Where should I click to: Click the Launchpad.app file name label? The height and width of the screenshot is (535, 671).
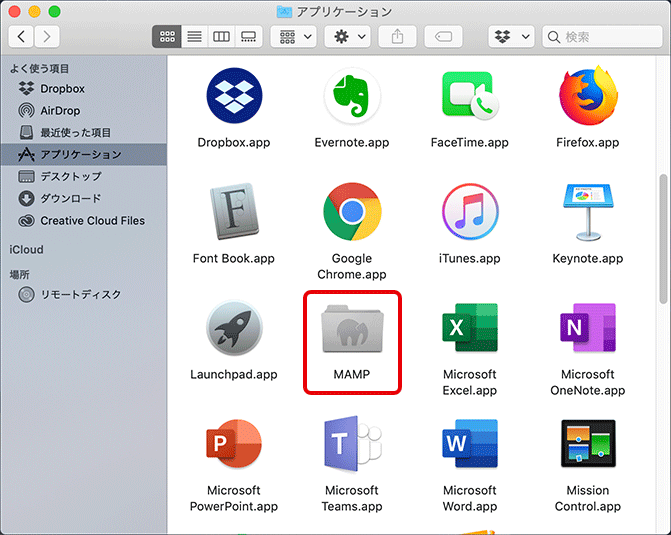234,374
